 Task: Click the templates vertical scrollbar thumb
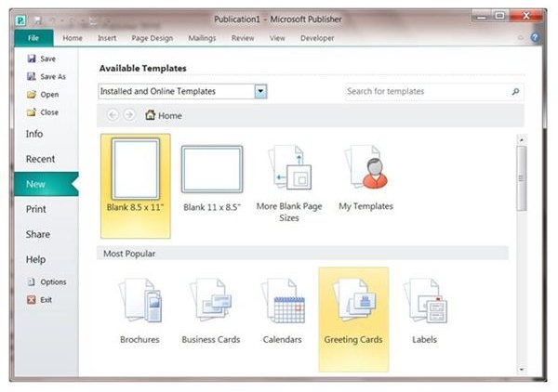coord(522,178)
